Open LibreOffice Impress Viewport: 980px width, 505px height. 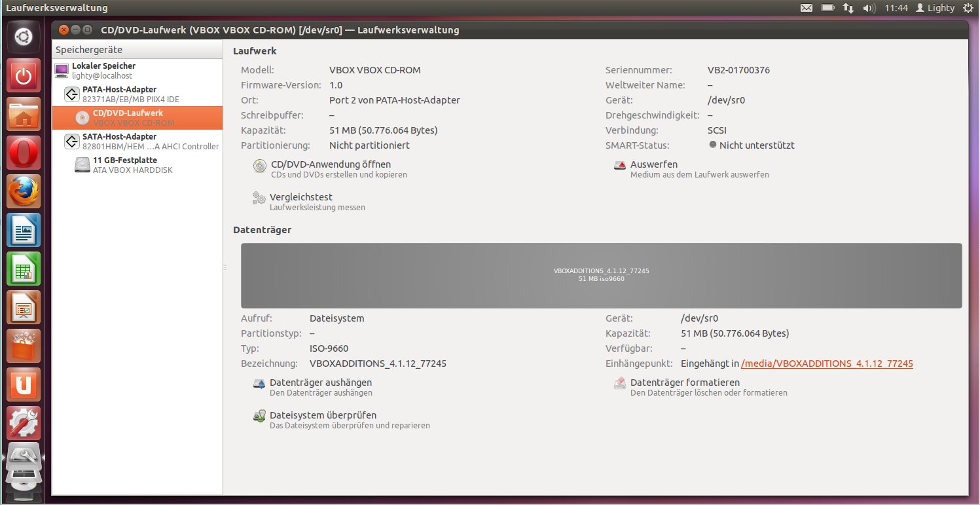[24, 308]
